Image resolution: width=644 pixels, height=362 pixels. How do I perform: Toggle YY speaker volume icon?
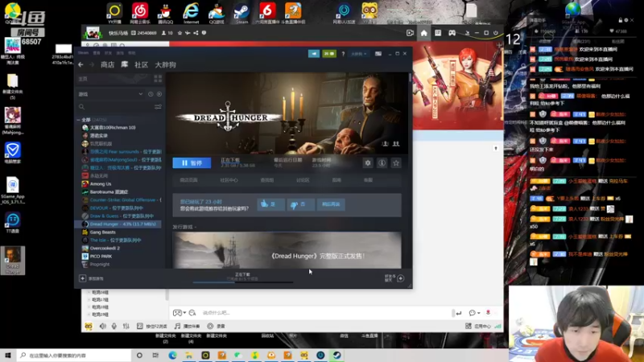point(103,327)
